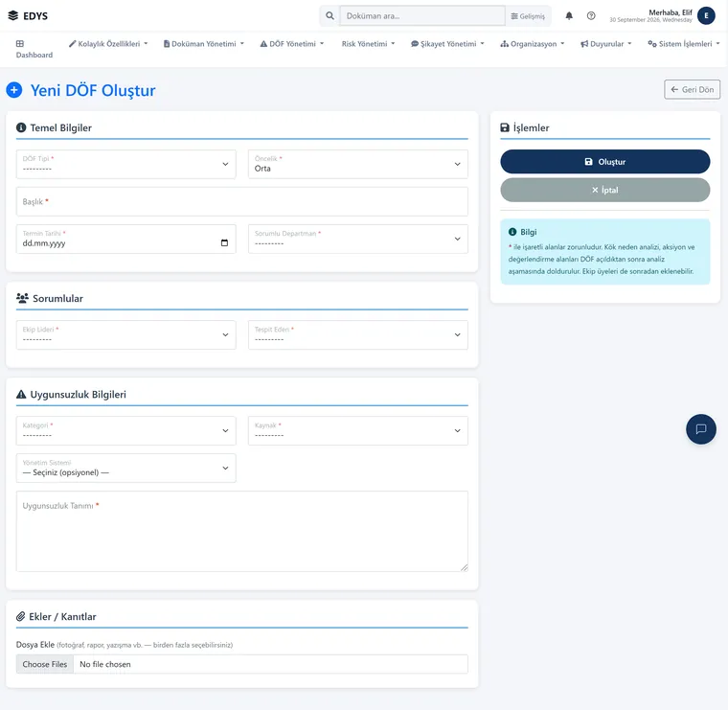Click the text area corner handle in Uygunsuzluk Tanımı

point(465,567)
